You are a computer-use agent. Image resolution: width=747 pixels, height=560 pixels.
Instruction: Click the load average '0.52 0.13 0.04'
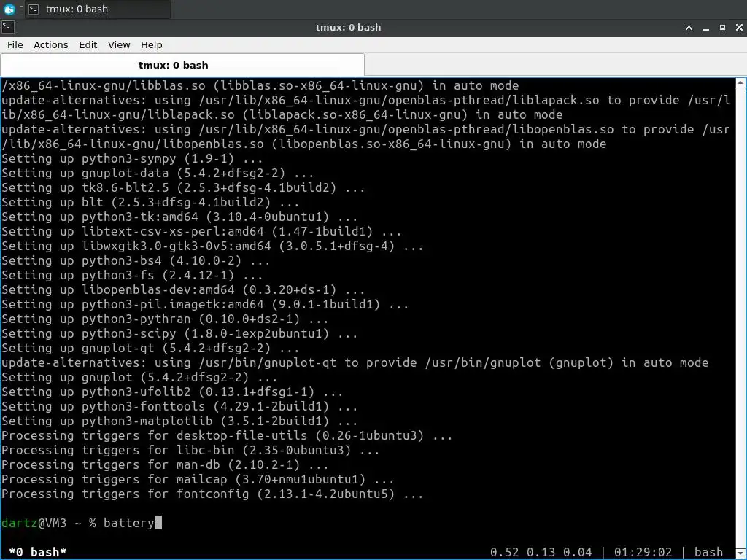tap(541, 552)
